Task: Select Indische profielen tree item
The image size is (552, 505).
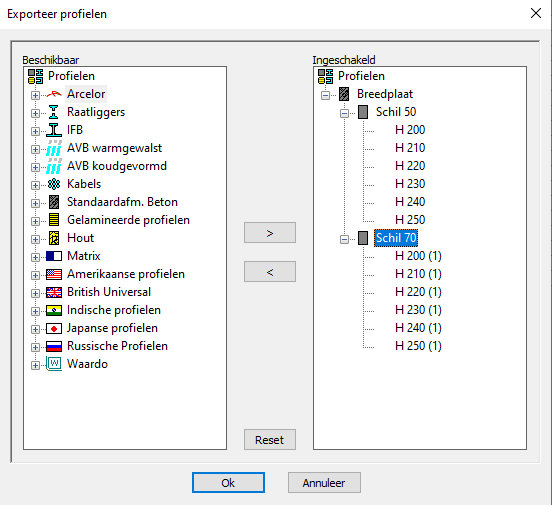Action: pyautogui.click(x=114, y=310)
